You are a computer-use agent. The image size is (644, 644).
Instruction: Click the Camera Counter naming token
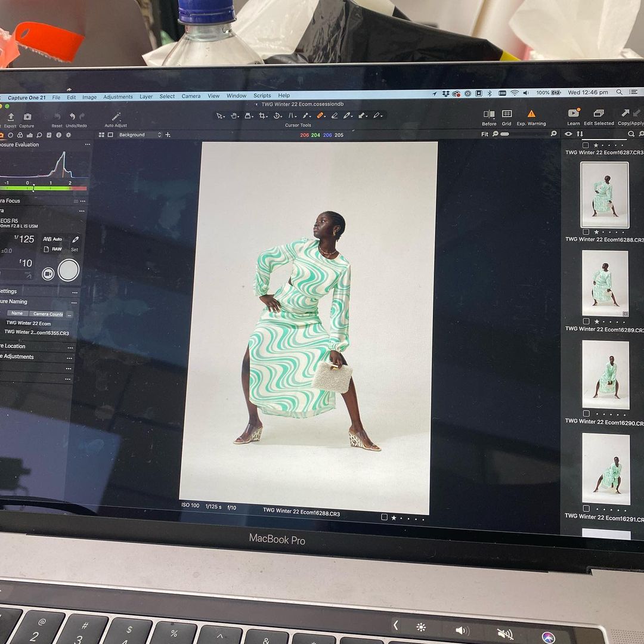pos(48,314)
